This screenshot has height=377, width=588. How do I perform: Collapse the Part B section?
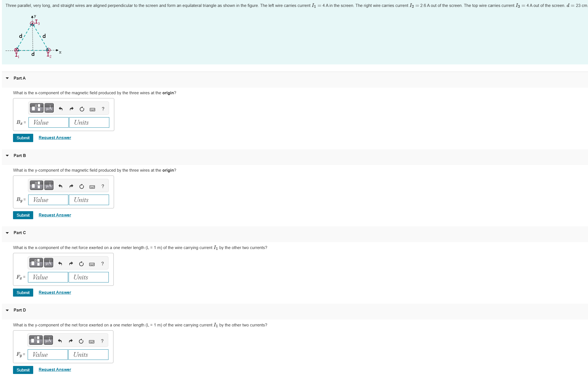point(7,156)
